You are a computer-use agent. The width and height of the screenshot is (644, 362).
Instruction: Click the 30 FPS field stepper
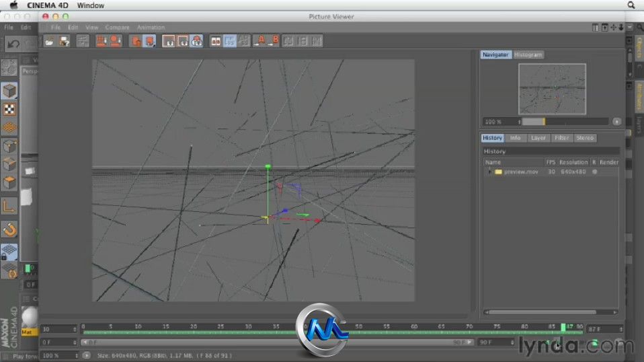click(75, 329)
